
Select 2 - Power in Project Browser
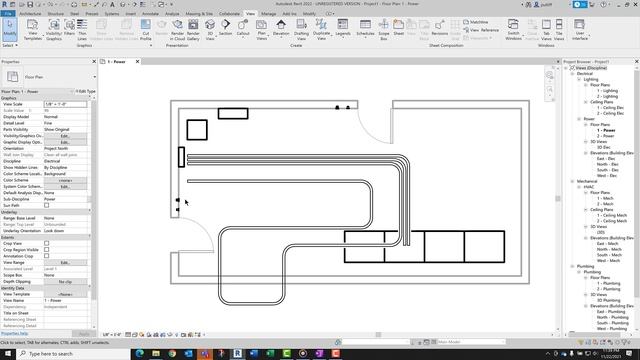pyautogui.click(x=606, y=136)
